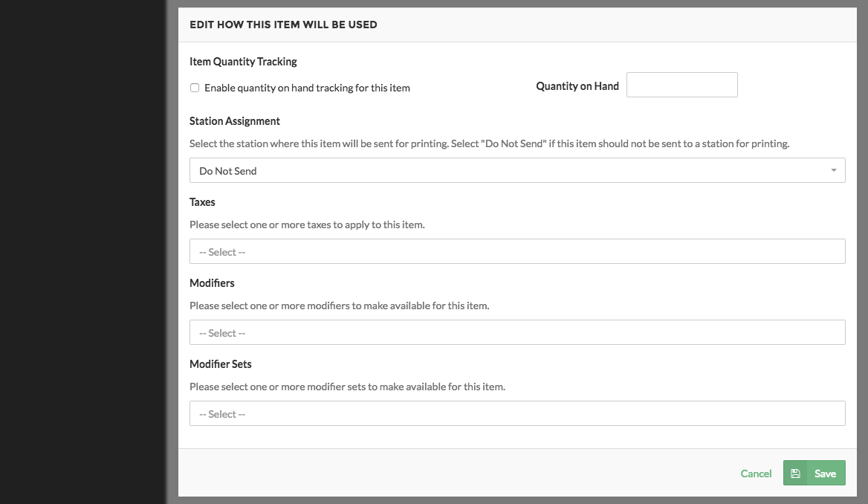Click the station printing description text

(x=489, y=143)
